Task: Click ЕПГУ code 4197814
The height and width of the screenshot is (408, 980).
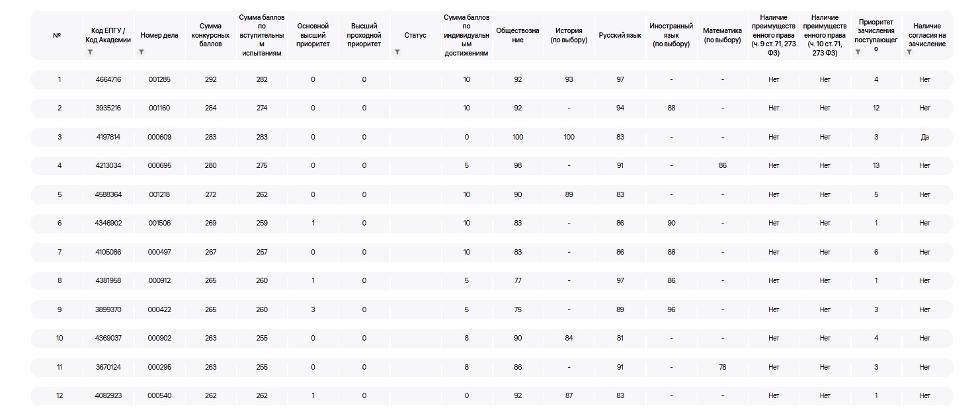Action: pos(108,137)
